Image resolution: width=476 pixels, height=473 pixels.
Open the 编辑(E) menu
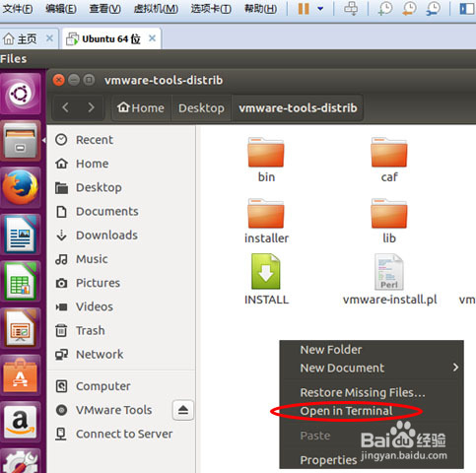point(61,9)
